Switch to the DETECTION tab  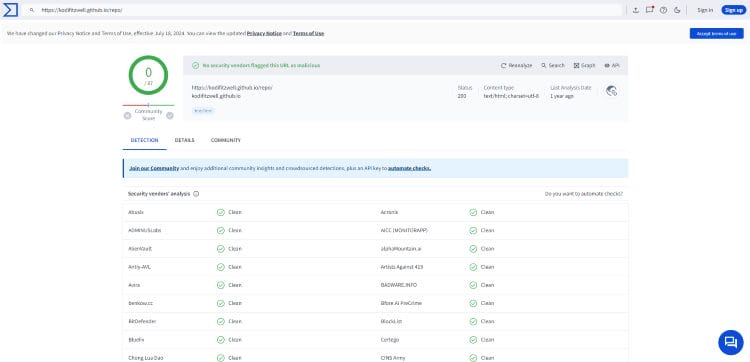point(144,140)
